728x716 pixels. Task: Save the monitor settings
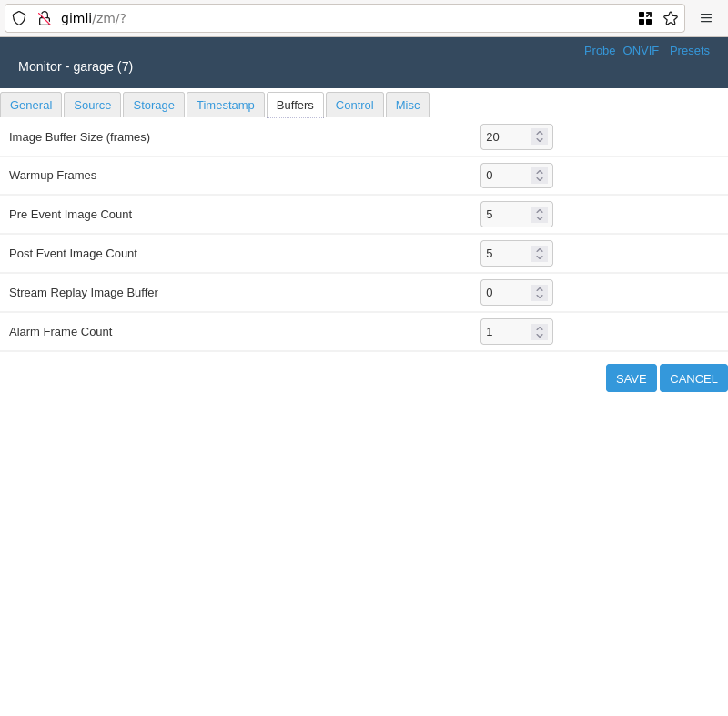click(631, 378)
